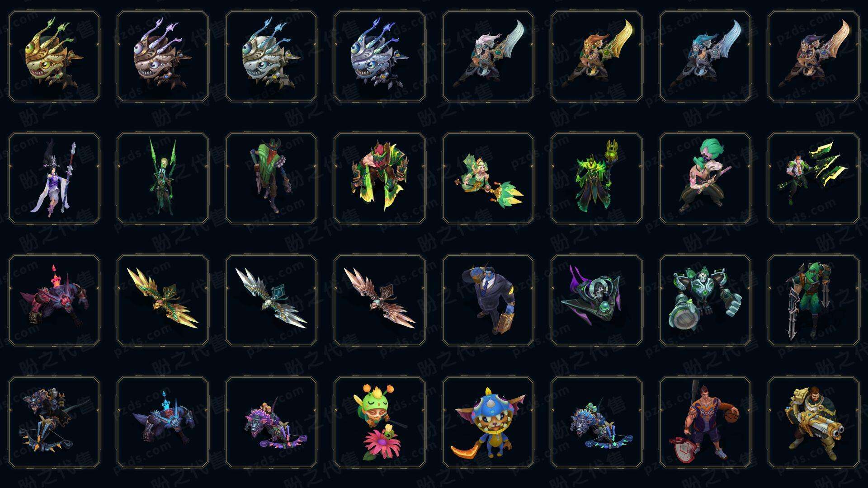Choose the green masked fighter with dark blades

814,300
